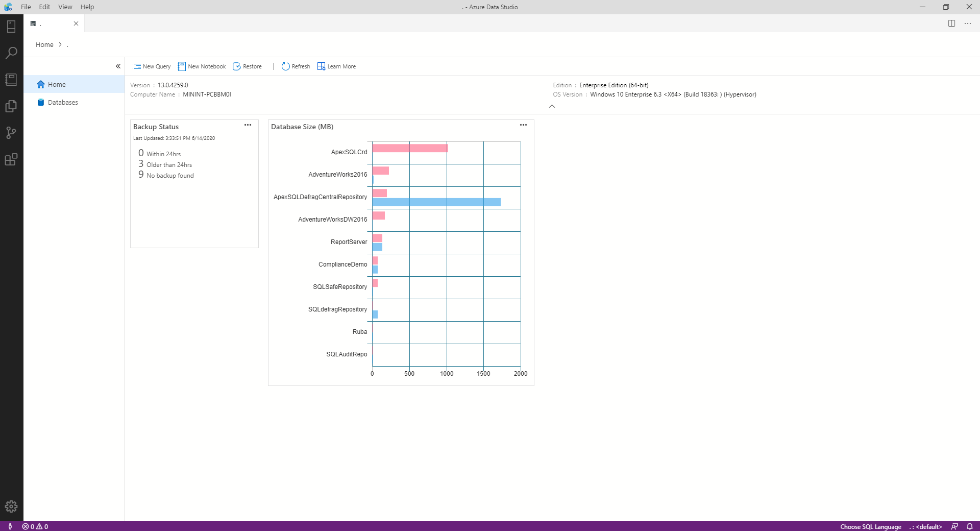
Task: Open the Edit menu
Action: click(45, 7)
